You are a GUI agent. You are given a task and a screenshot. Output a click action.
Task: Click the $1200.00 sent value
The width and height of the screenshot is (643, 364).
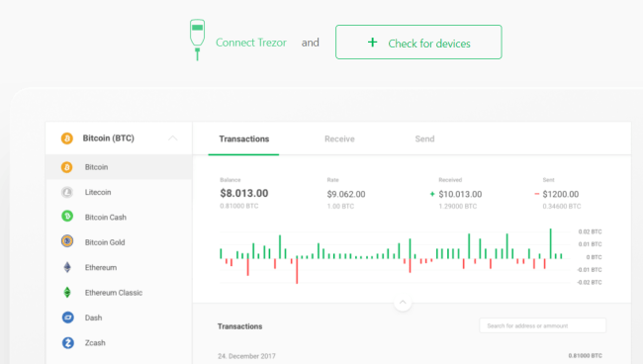(561, 194)
